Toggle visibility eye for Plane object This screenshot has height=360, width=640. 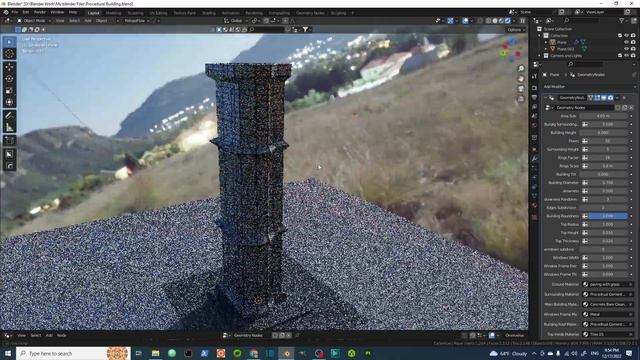[627, 42]
